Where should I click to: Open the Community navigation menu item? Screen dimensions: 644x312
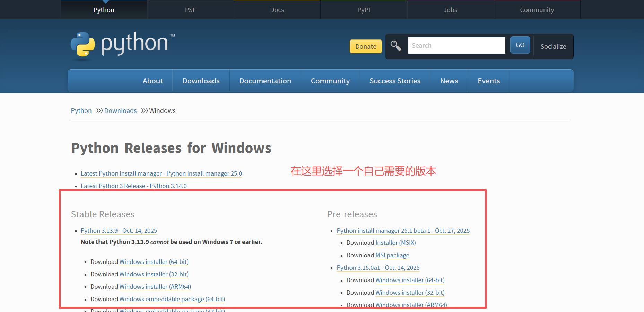click(x=330, y=81)
